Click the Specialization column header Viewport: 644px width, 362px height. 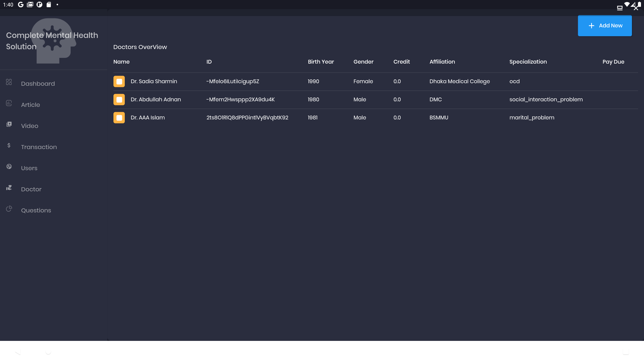528,62
